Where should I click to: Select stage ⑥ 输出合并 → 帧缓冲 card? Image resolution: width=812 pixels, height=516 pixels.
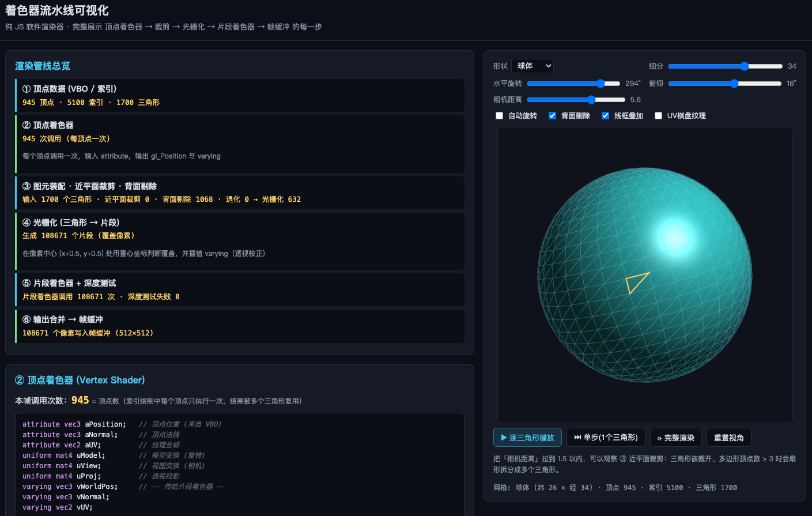click(x=240, y=326)
